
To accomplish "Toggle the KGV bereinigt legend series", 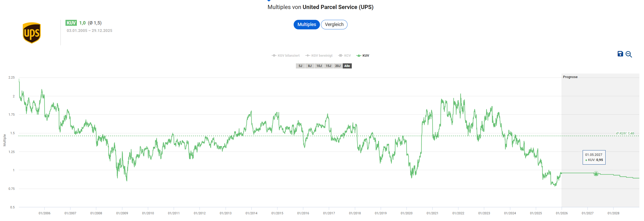I will [x=319, y=56].
